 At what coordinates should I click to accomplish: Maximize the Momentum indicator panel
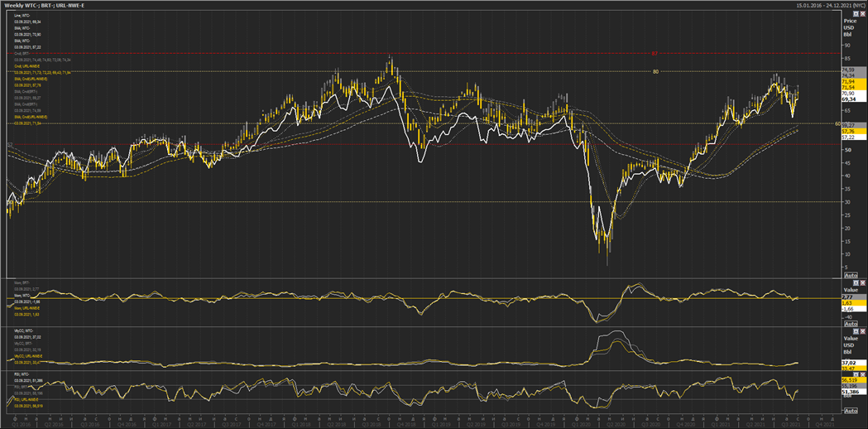(856, 282)
